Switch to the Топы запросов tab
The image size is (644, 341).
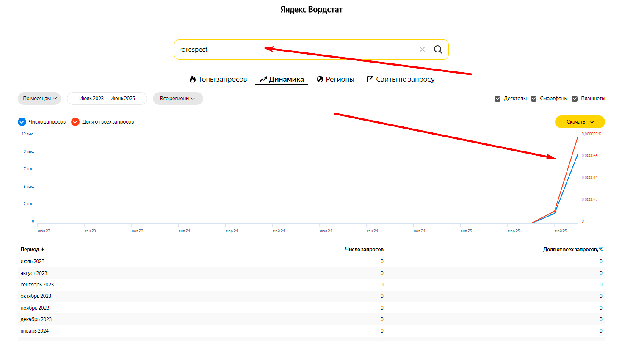tap(222, 79)
